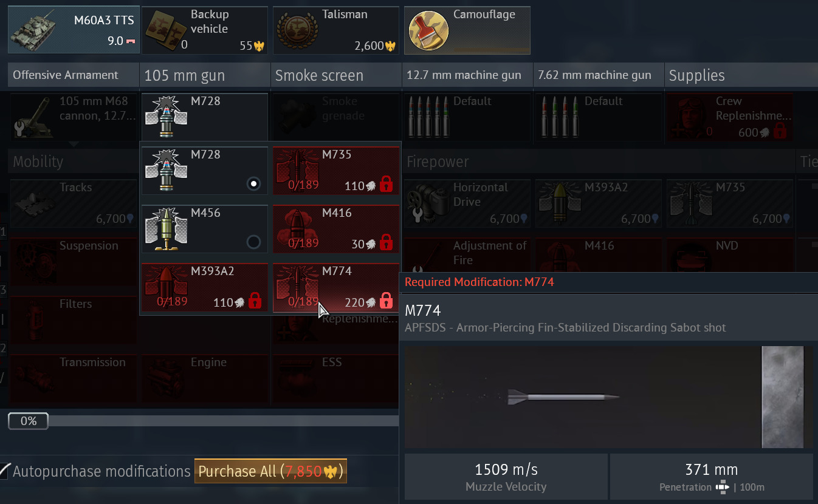Toggle Autopurchase modifications checkbox
The height and width of the screenshot is (504, 818).
click(x=5, y=471)
